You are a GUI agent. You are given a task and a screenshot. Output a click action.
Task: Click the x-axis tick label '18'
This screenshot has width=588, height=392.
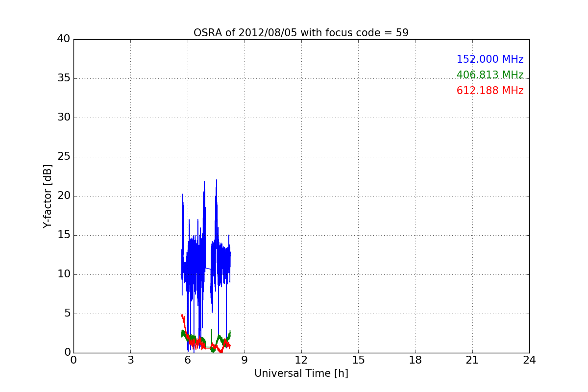click(416, 360)
